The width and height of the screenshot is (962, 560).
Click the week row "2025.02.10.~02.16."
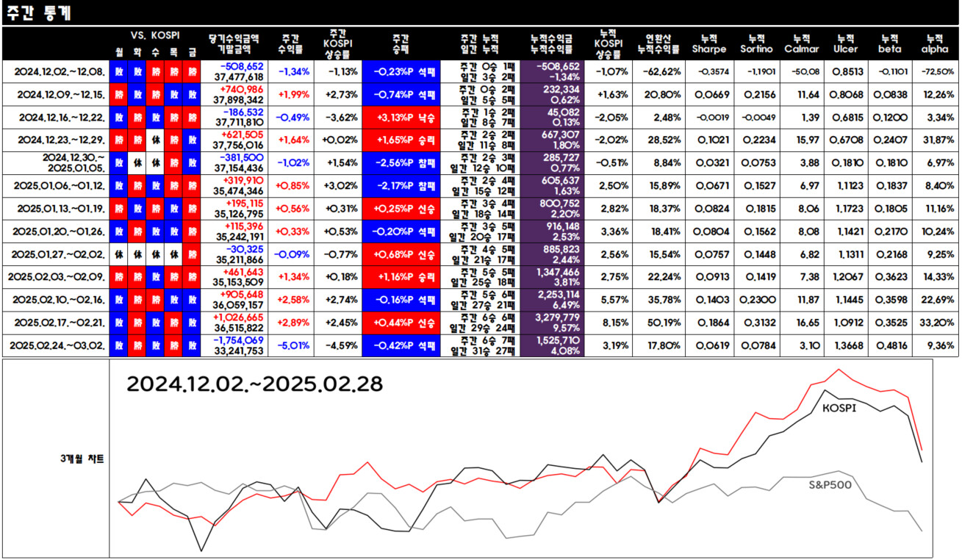click(481, 300)
